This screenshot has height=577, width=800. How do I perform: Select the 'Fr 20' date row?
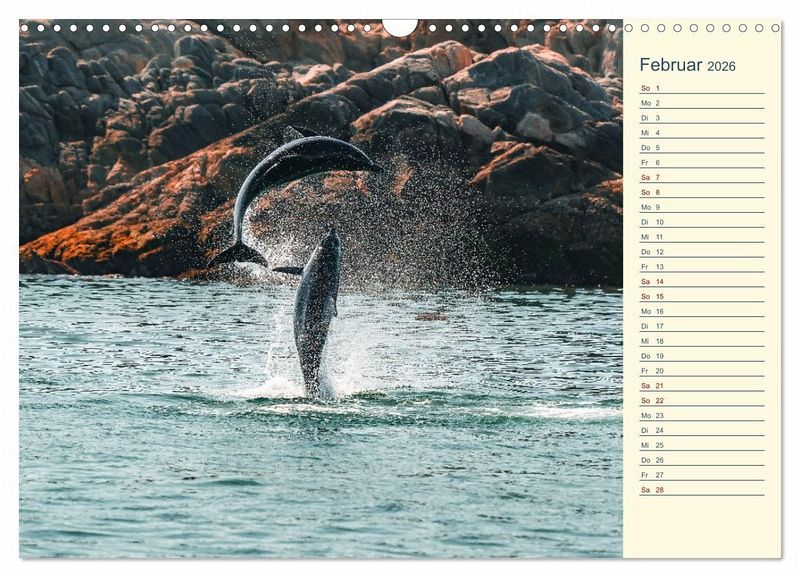click(702, 370)
